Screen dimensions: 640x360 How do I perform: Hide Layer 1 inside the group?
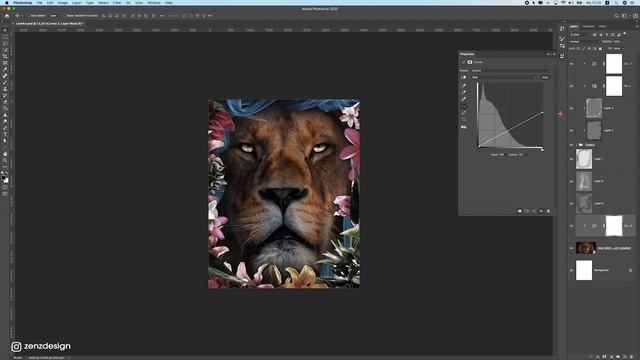[571, 159]
